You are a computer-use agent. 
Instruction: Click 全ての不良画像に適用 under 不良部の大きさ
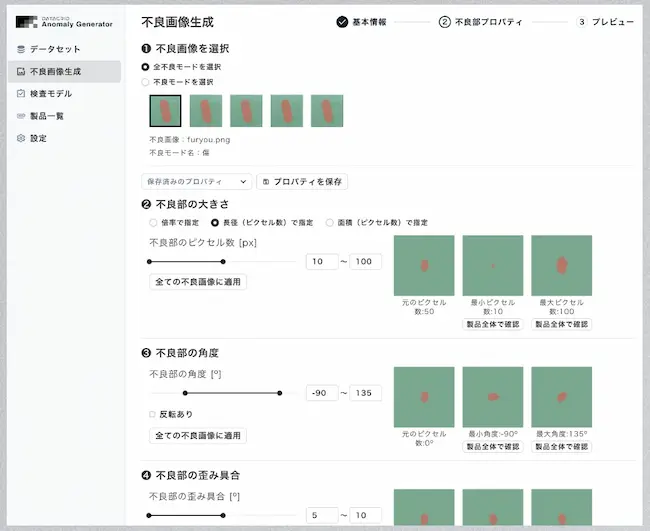[x=197, y=282]
